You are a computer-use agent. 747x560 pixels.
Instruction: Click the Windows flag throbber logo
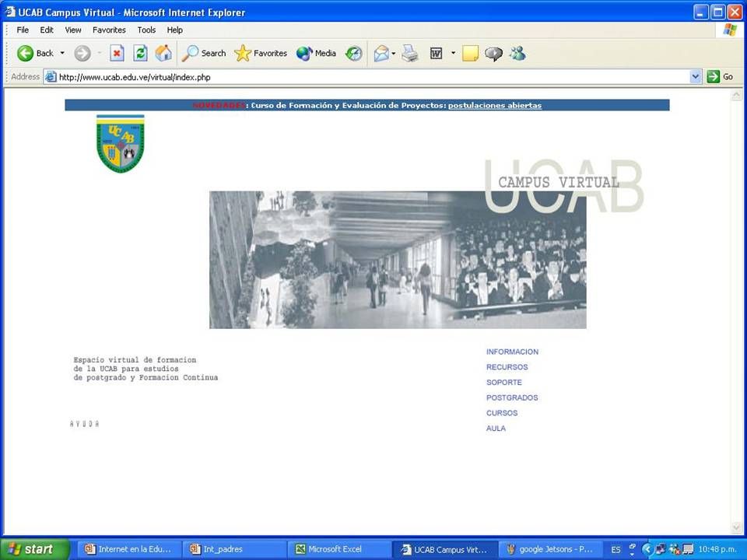point(729,30)
